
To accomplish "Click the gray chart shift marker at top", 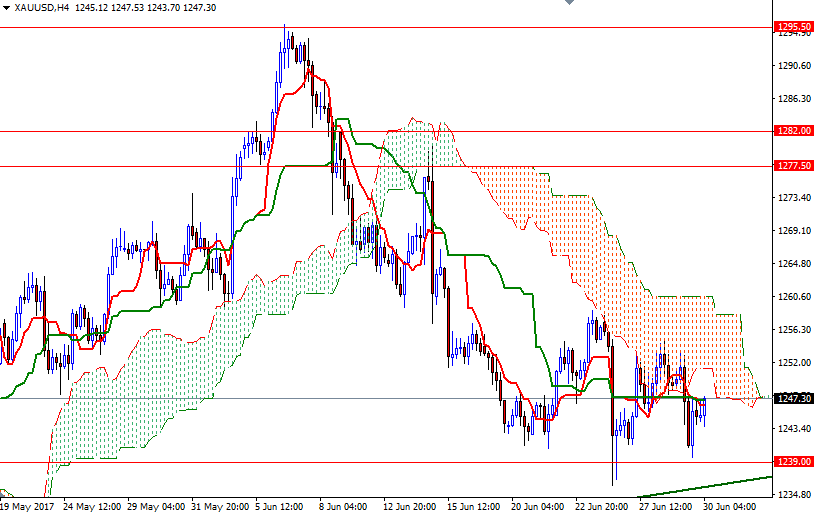I will [569, 4].
